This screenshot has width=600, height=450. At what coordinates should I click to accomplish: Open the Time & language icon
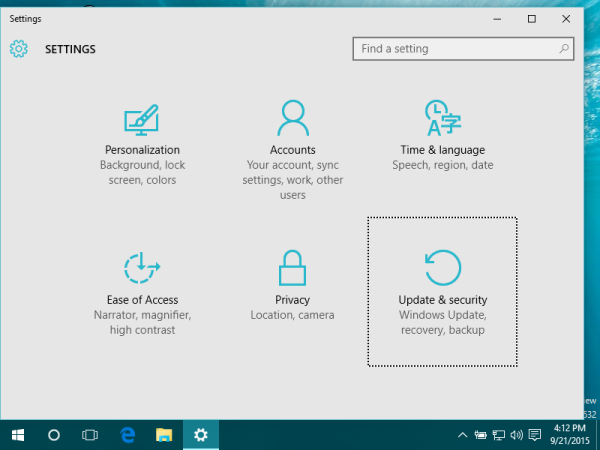coord(443,118)
